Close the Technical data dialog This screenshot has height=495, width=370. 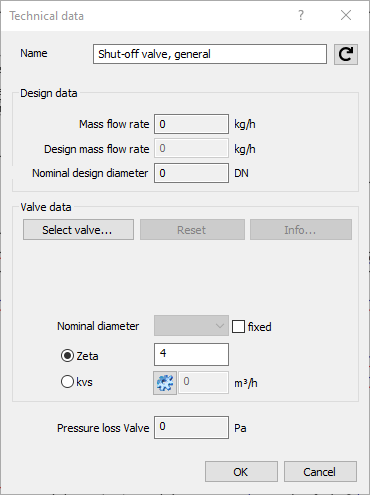coord(346,15)
